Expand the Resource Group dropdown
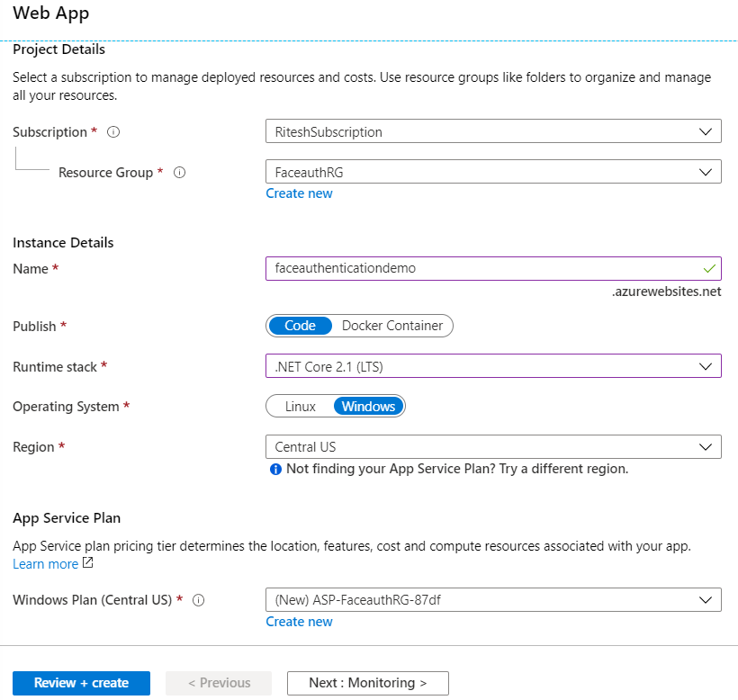Viewport: 738px width, 700px height. point(493,172)
